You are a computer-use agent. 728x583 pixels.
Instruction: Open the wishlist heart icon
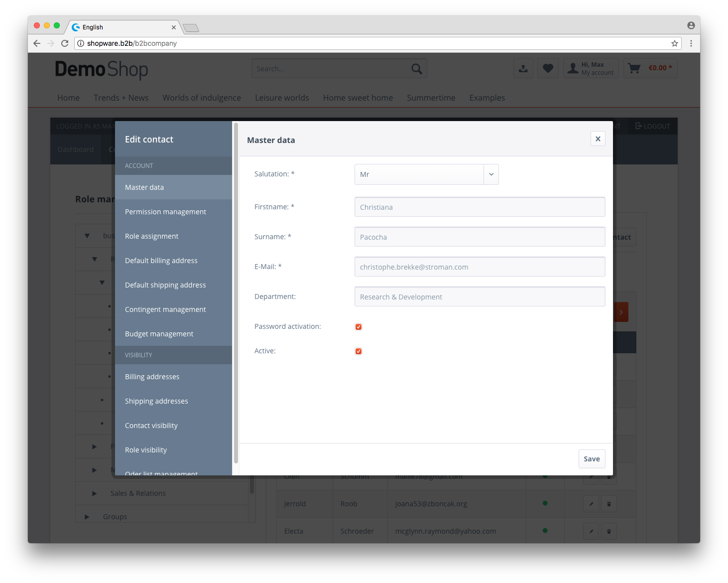[548, 68]
